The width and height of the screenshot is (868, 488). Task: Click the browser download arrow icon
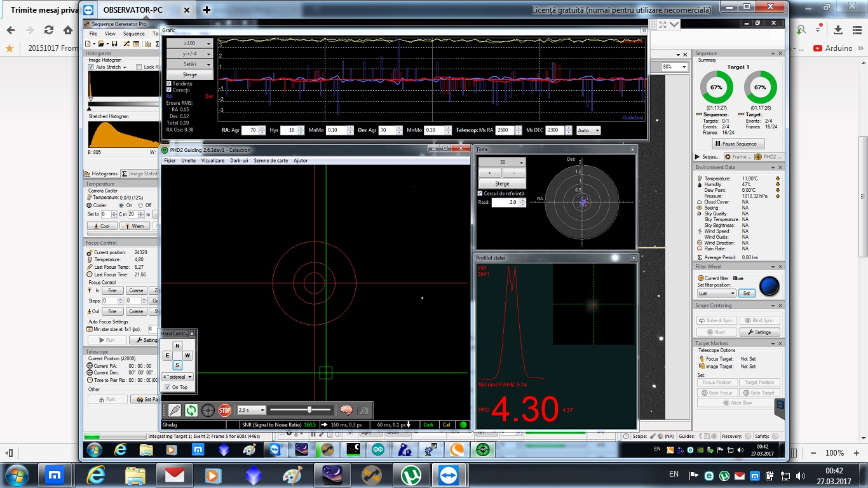click(837, 30)
